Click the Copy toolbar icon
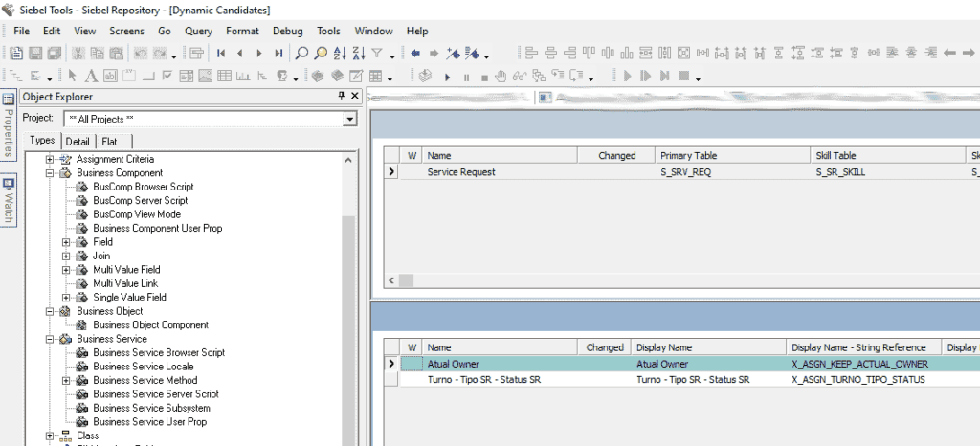This screenshot has height=446, width=980. click(98, 54)
